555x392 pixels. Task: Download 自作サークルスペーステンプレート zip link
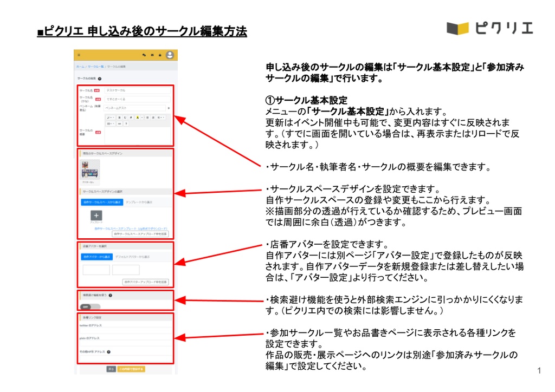pyautogui.click(x=131, y=228)
